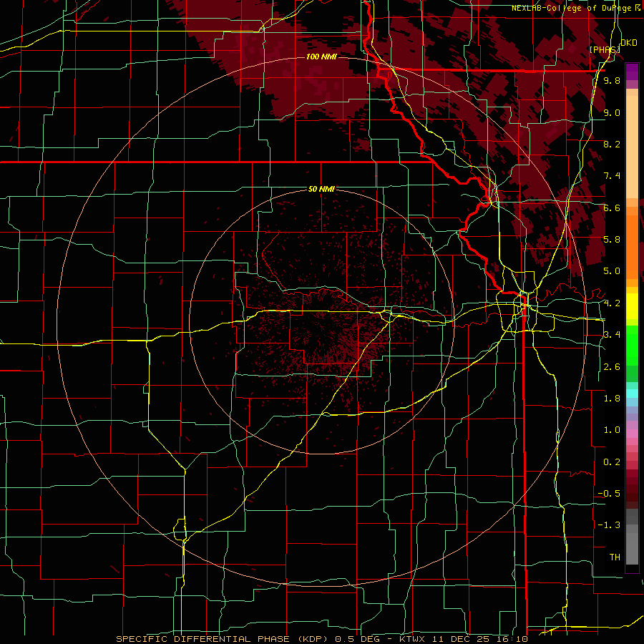Click the 1.8 value on the color scale
Image resolution: width=644 pixels, height=644 pixels.
[612, 399]
